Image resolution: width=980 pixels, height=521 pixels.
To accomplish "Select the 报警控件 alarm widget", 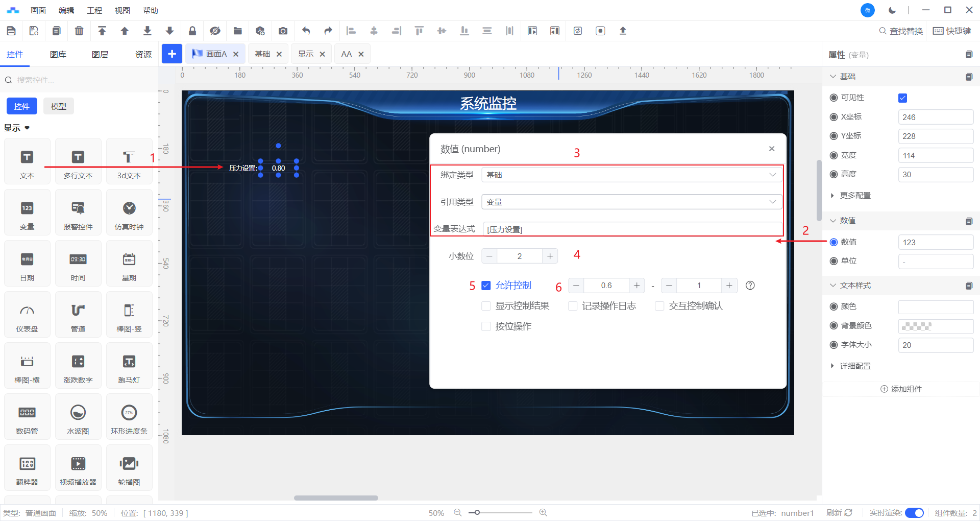I will pos(78,212).
